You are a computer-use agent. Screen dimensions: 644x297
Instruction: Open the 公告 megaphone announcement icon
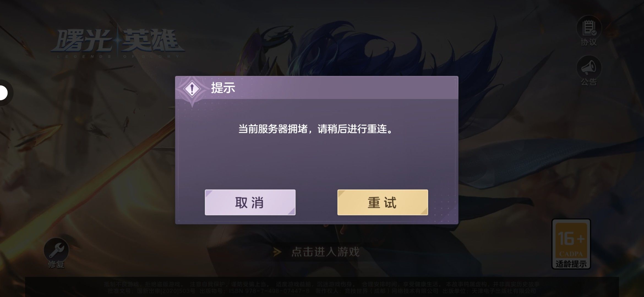(589, 67)
